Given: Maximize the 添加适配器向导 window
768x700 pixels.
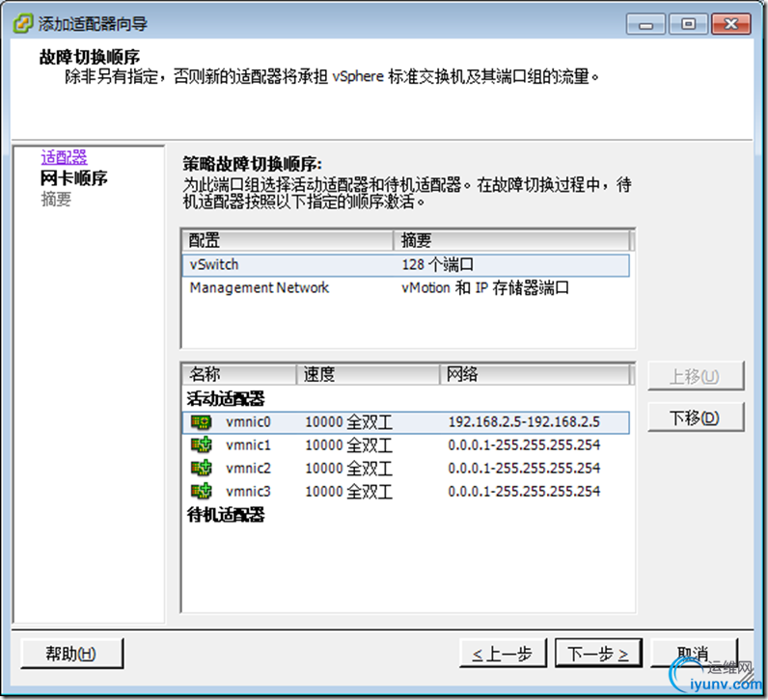Looking at the screenshot, I should pos(688,24).
